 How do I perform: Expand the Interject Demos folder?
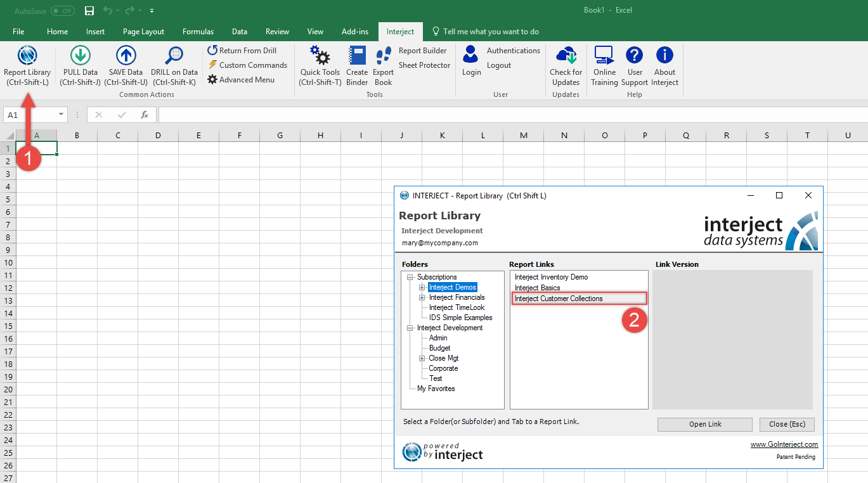click(422, 287)
